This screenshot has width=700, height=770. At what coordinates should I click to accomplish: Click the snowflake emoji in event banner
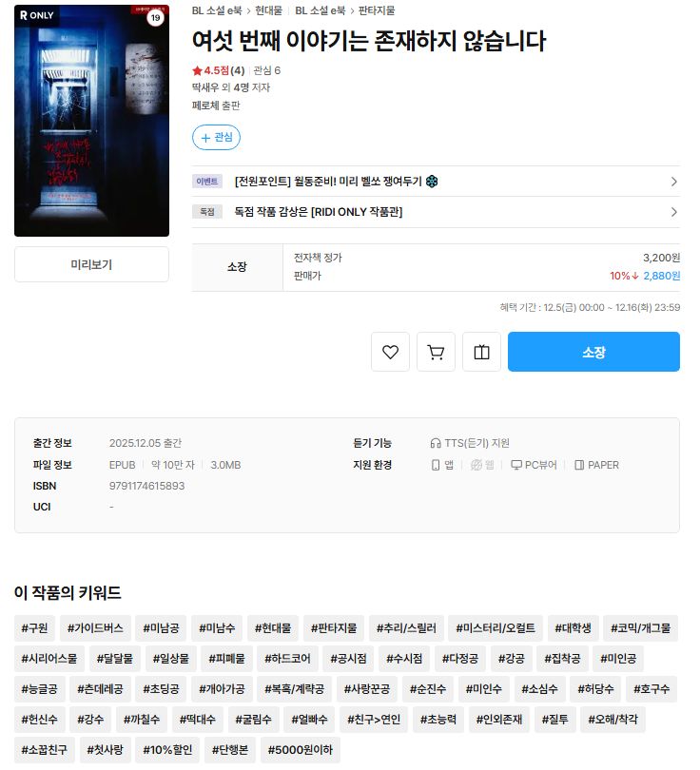(431, 182)
